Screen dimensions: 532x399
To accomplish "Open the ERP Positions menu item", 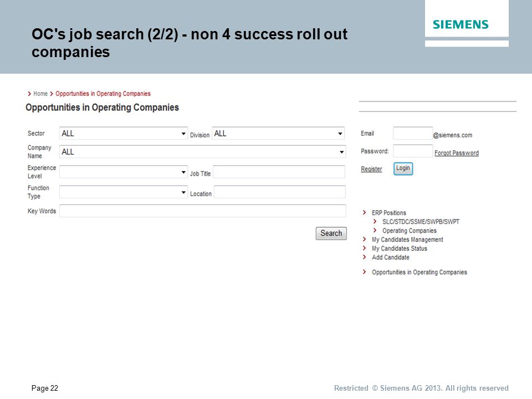I will pos(389,213).
